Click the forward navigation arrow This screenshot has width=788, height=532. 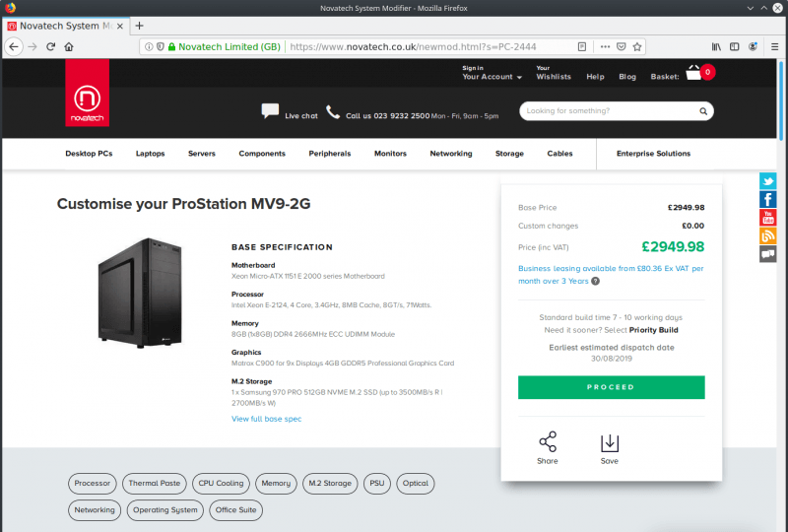[x=33, y=46]
